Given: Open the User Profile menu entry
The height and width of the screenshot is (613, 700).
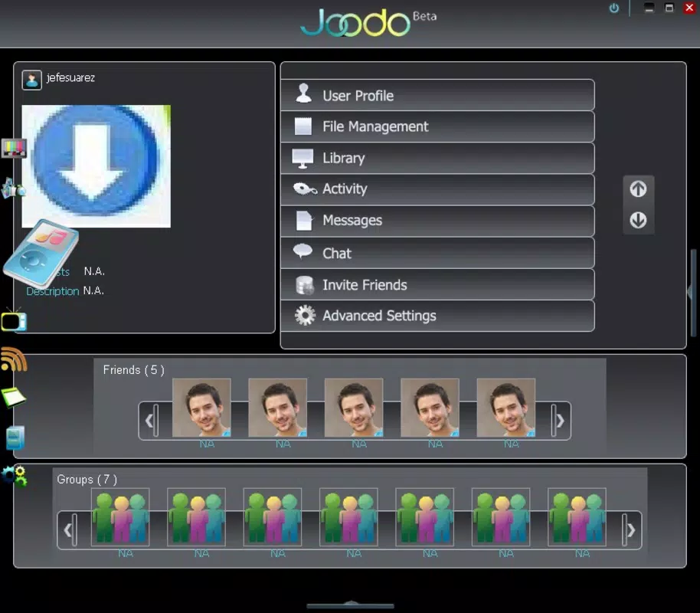Looking at the screenshot, I should click(x=437, y=95).
